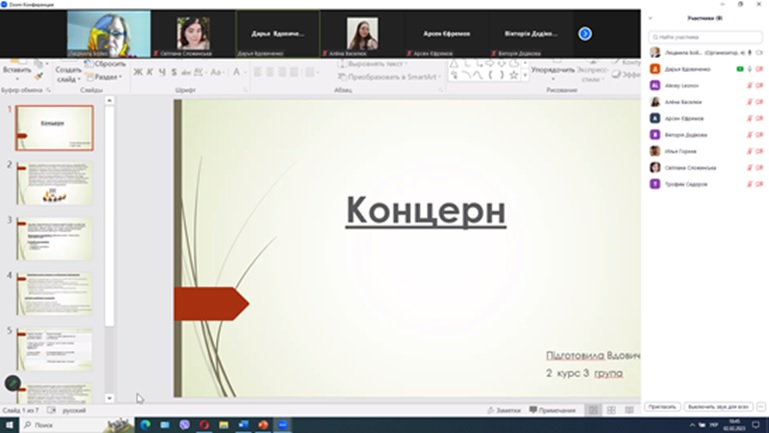The width and height of the screenshot is (769, 433).
Task: Toggle Світлана Сложинська muted microphone icon
Action: [x=750, y=168]
